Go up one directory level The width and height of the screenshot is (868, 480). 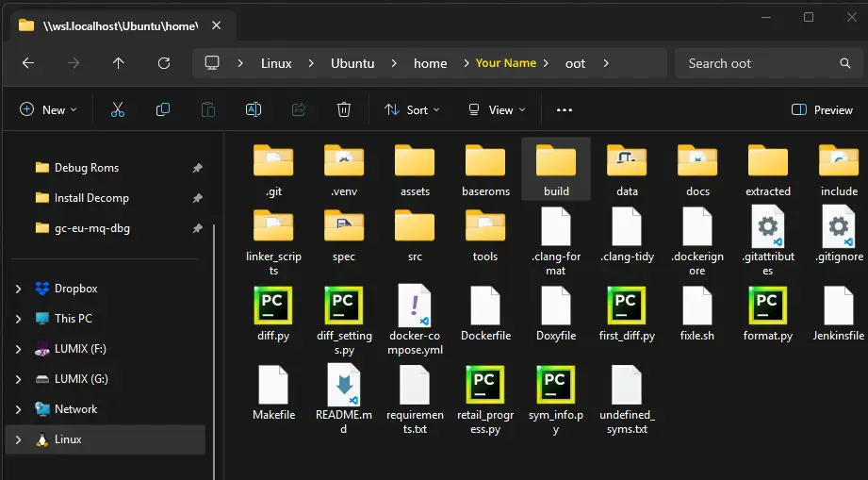point(119,63)
